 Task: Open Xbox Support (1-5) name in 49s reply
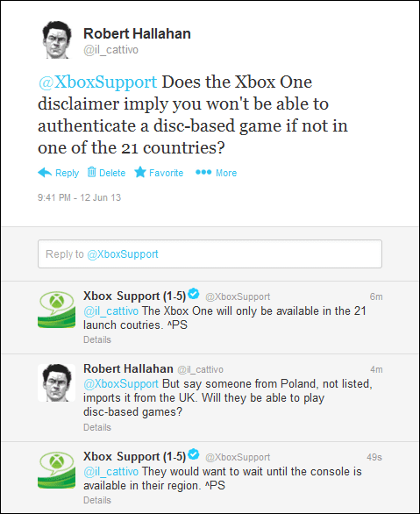(135, 457)
